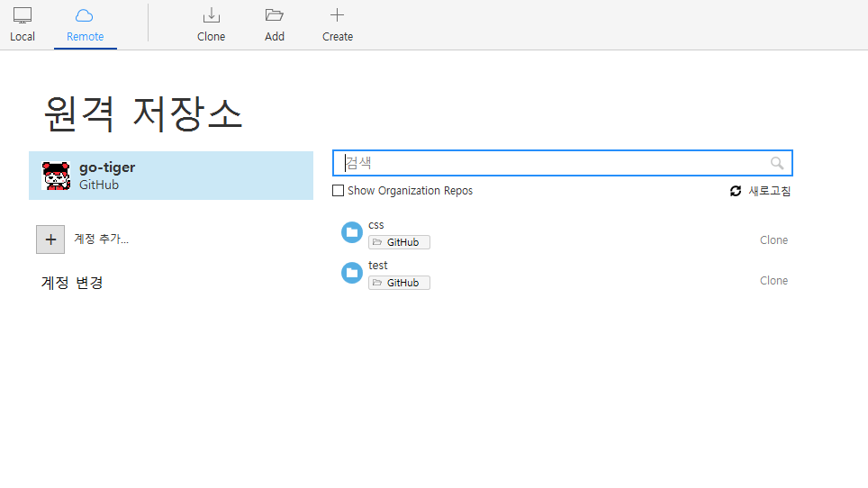This screenshot has width=868, height=488.
Task: Enable Show Organization Repos checkbox
Action: [338, 190]
